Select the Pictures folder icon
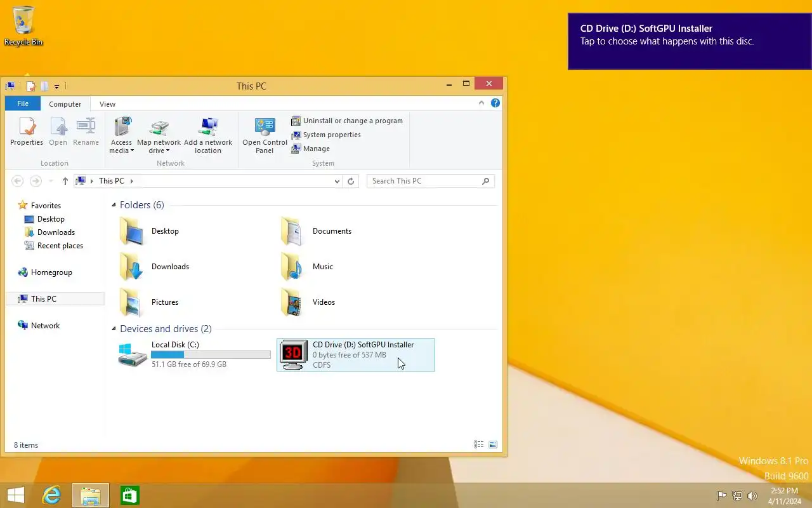The height and width of the screenshot is (508, 812). (132, 302)
